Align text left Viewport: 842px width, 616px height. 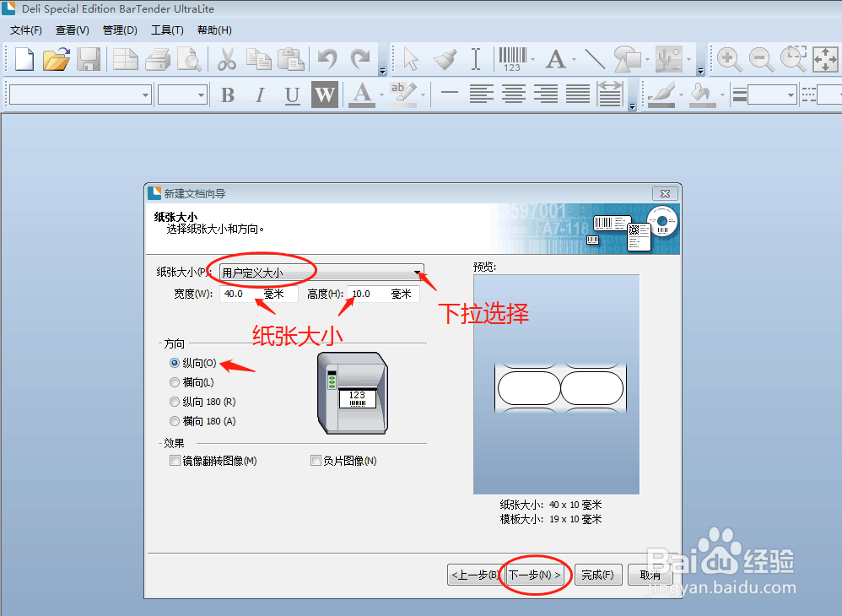pyautogui.click(x=482, y=94)
